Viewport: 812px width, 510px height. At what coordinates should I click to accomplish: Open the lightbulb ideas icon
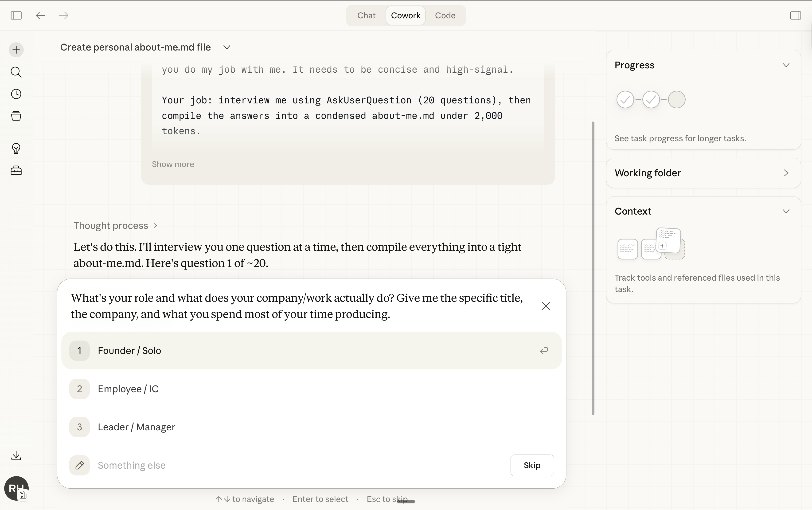point(16,148)
